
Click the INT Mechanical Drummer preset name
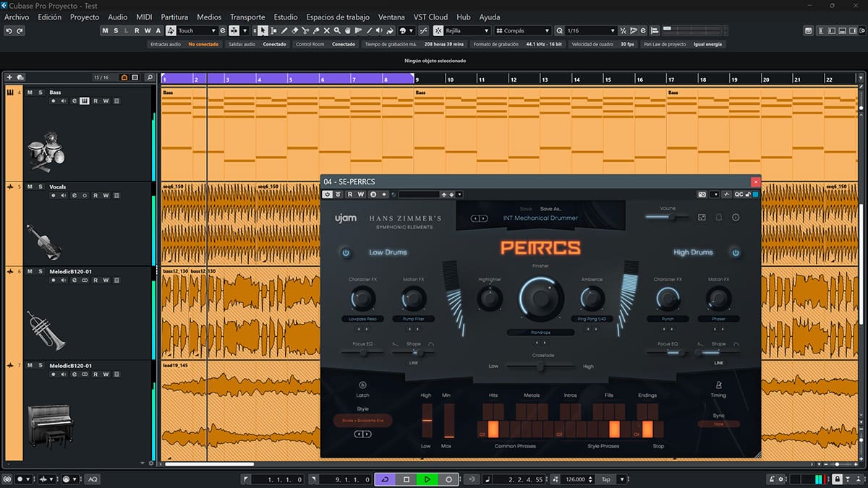coord(540,218)
